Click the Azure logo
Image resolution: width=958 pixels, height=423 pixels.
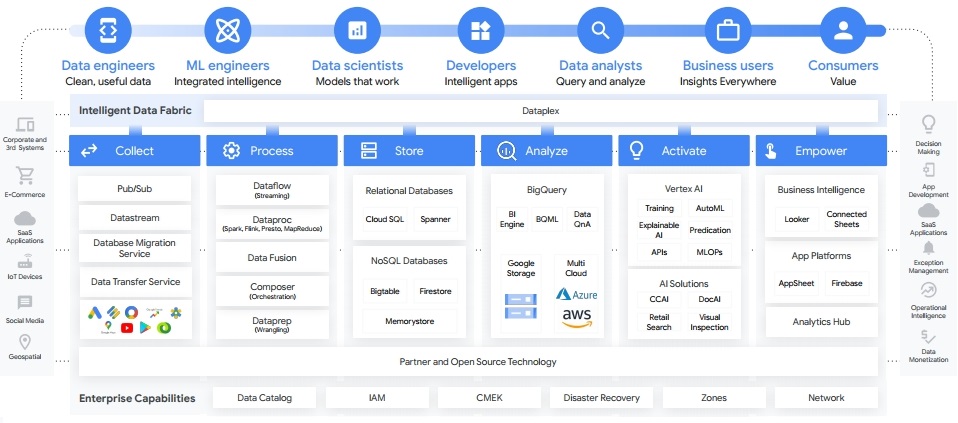(577, 295)
